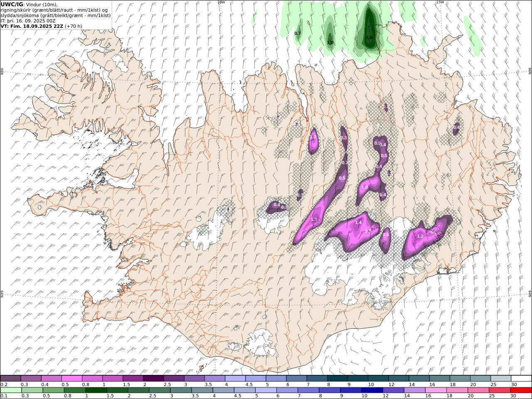The image size is (532, 399).
Task: Select the 1.2 value in the small northern purple oval
Action: pyautogui.click(x=313, y=137)
